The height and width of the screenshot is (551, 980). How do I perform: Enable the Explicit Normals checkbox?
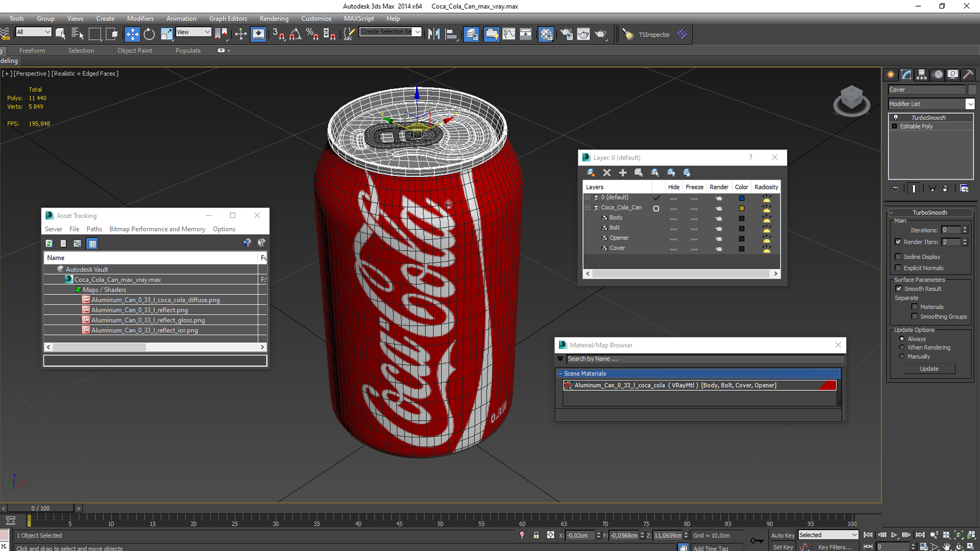[898, 268]
